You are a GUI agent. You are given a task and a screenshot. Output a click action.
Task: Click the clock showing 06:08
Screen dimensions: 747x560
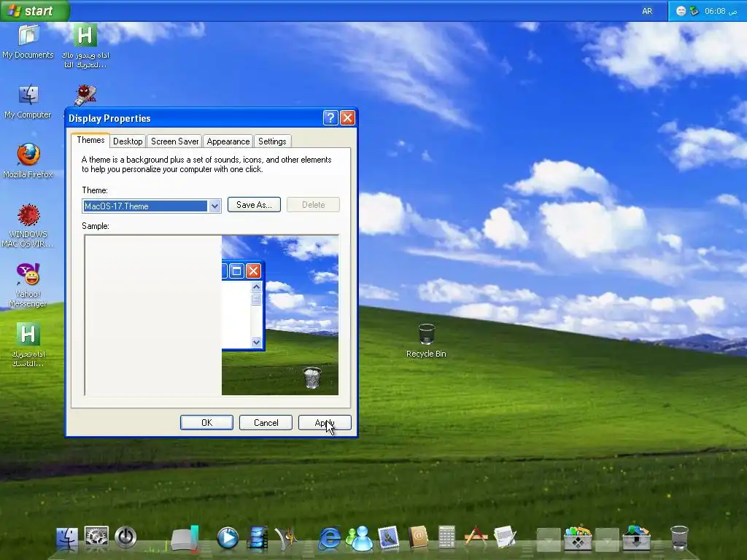click(720, 11)
